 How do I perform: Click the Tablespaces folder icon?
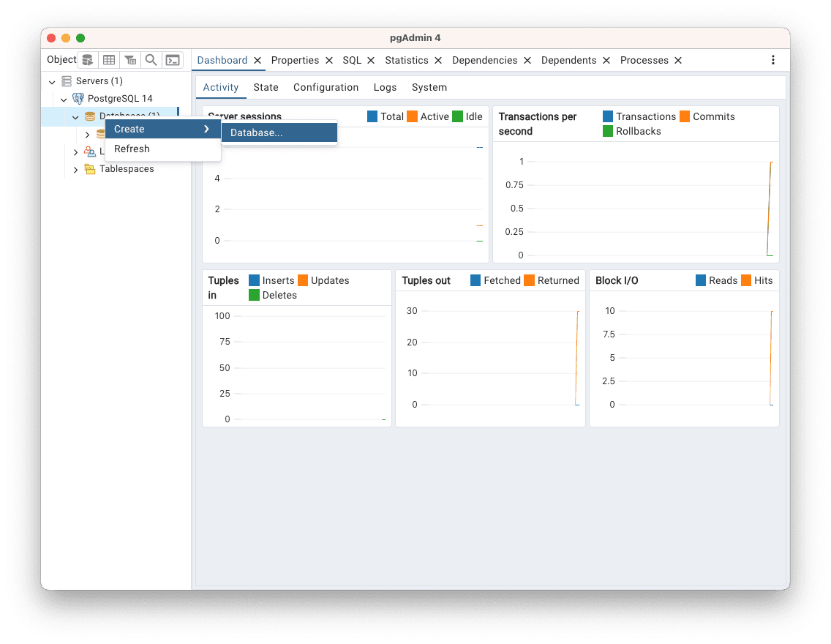[x=90, y=169]
